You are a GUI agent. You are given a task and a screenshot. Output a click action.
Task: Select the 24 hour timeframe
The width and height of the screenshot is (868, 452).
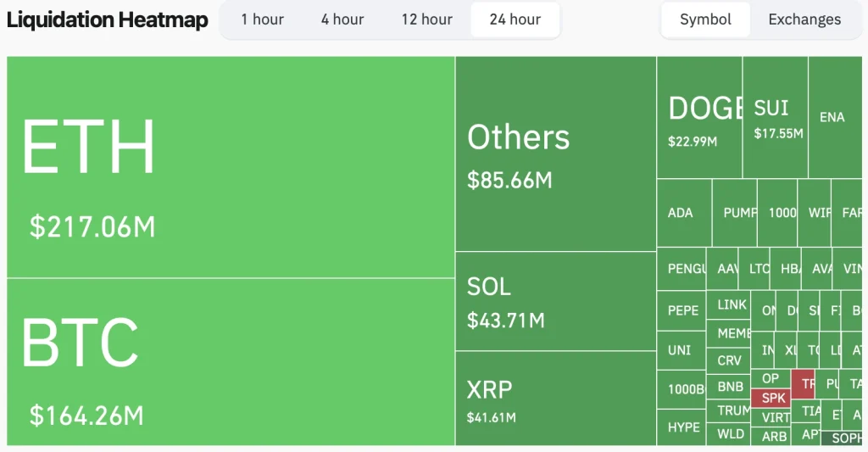pos(515,20)
